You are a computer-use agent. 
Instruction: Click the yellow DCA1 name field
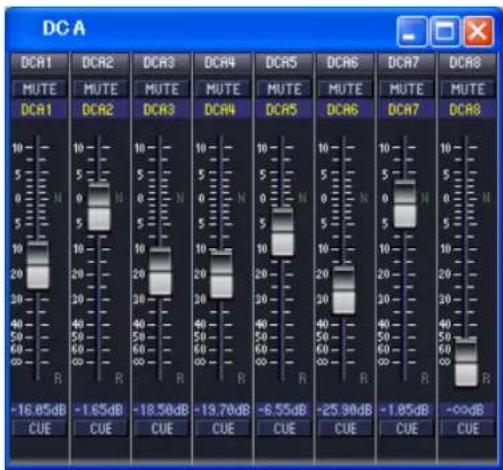(x=39, y=110)
